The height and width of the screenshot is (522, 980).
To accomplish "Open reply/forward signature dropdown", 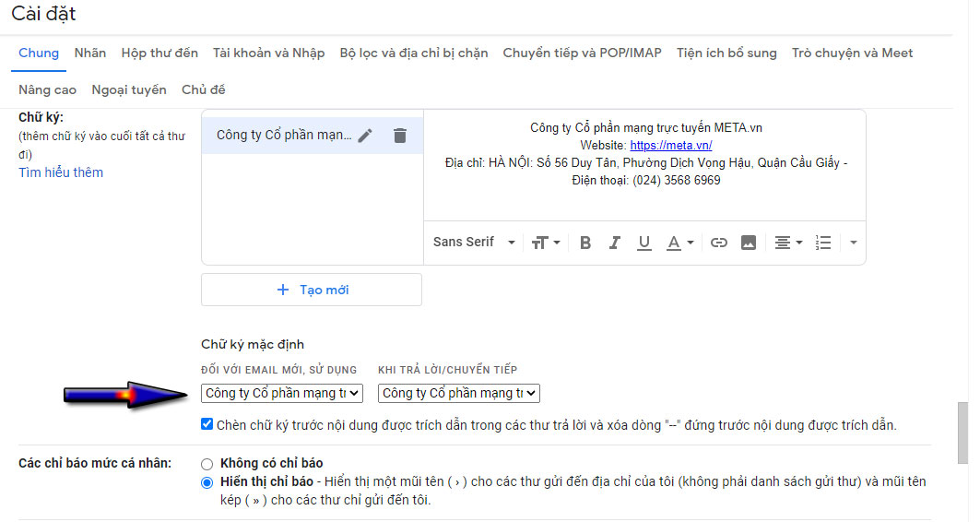I will click(x=459, y=393).
